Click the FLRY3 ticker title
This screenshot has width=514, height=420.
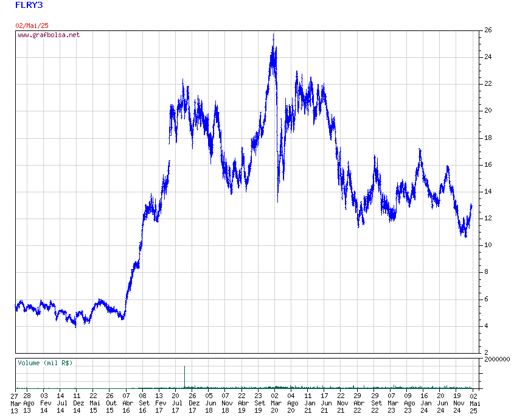pos(29,5)
